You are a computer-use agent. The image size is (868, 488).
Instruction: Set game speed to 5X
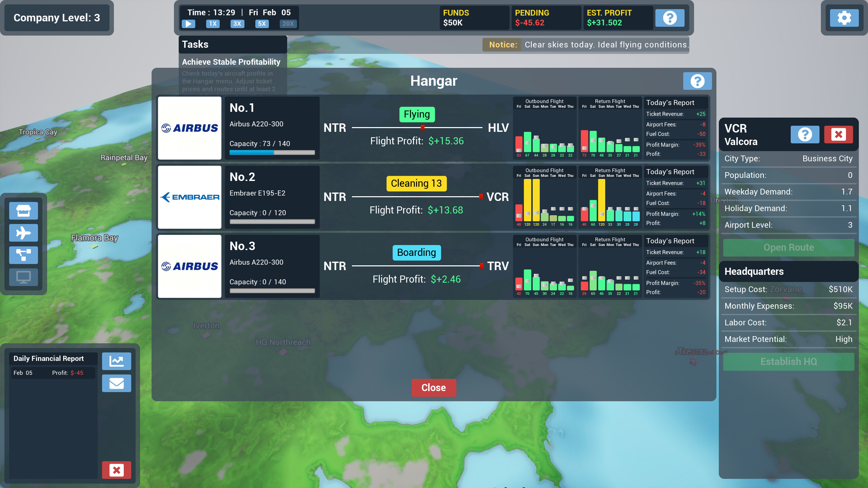262,24
